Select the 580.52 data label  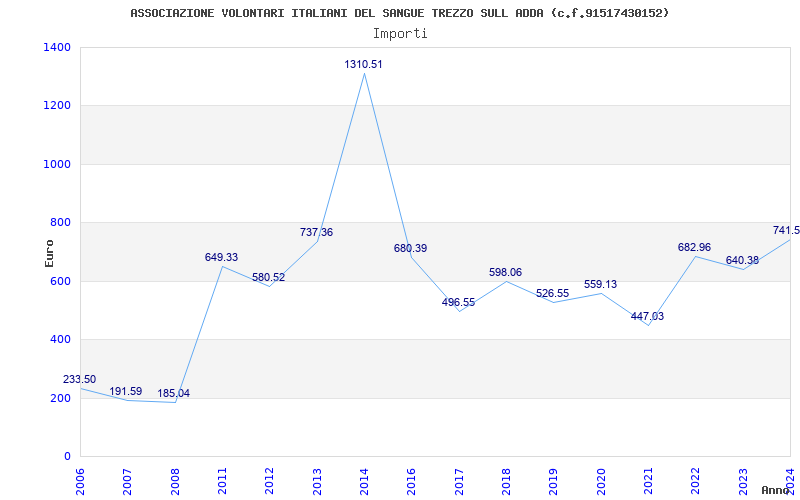[268, 278]
